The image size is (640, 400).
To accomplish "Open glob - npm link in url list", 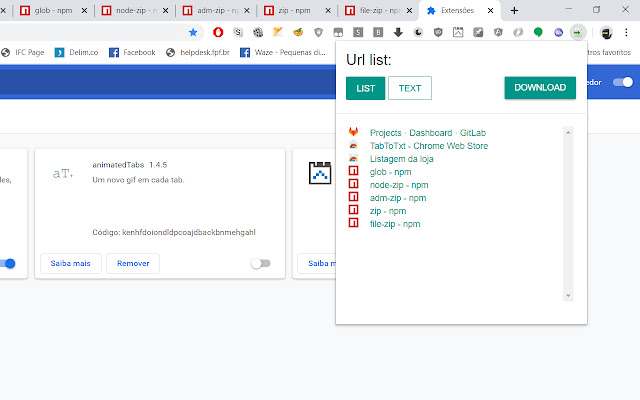I will point(391,172).
